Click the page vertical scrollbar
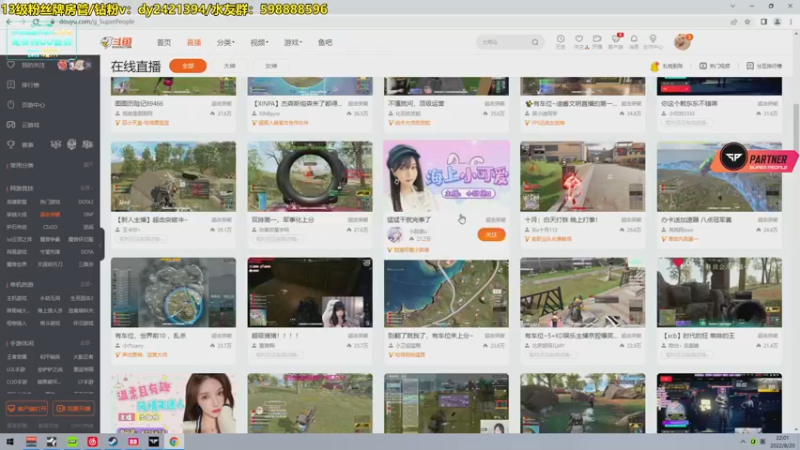Screen dimensions: 800x450 (795, 125)
